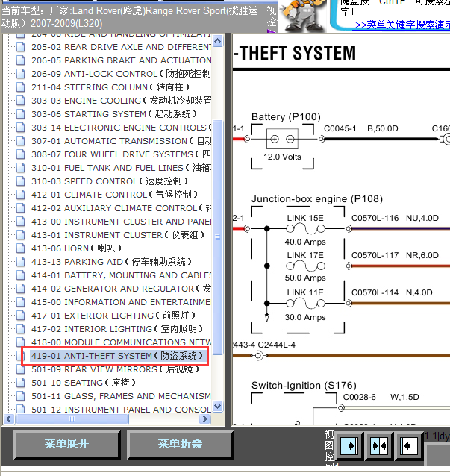The width and height of the screenshot is (450, 476).
Task: Select 303-03 ENGINE COOLING item
Action: coord(122,101)
